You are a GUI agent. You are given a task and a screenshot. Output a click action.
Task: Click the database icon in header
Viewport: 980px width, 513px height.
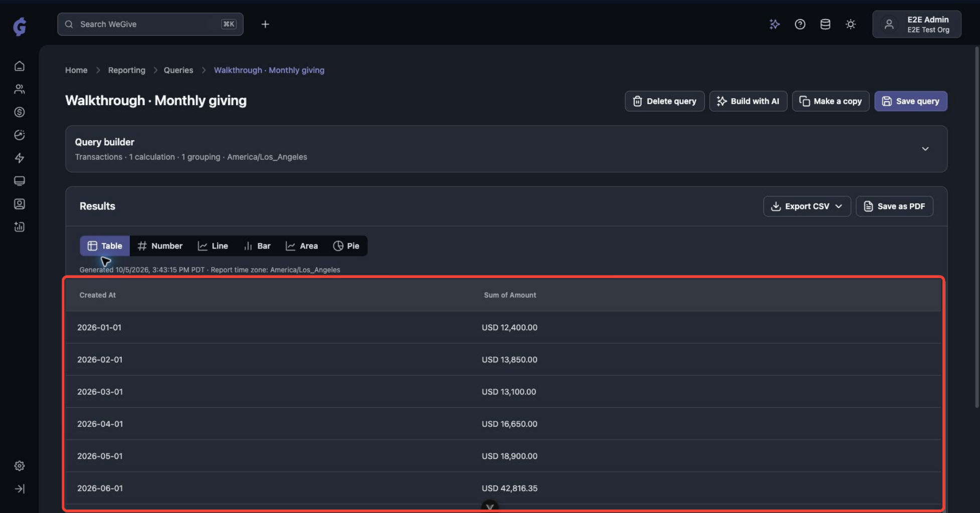[x=825, y=24]
